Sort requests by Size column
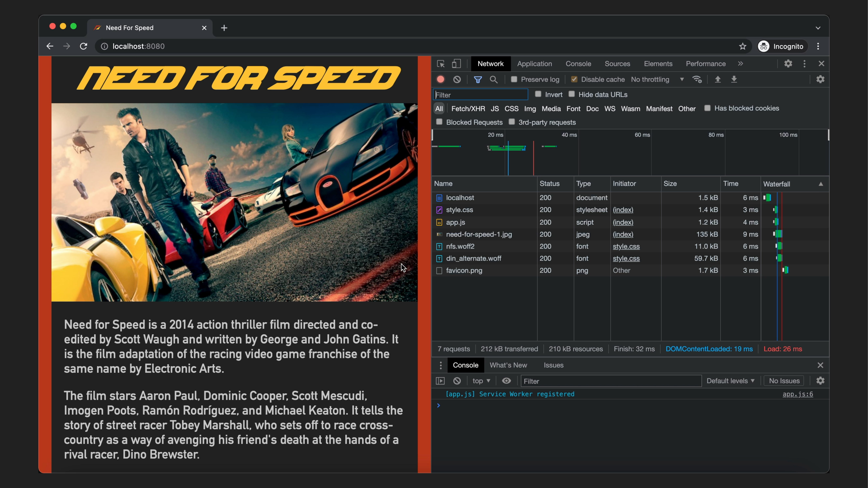Screen dimensions: 868x488 point(690,183)
